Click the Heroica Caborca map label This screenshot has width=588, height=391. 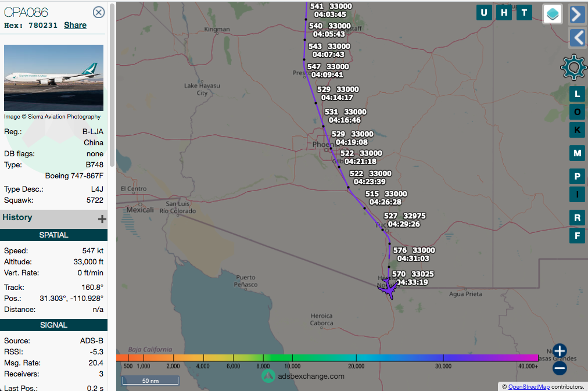pyautogui.click(x=321, y=320)
